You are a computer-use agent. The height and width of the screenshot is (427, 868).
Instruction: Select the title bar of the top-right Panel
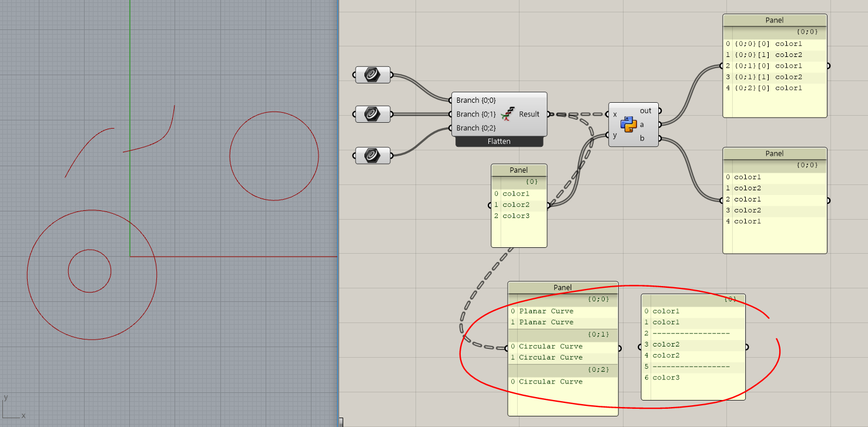773,19
